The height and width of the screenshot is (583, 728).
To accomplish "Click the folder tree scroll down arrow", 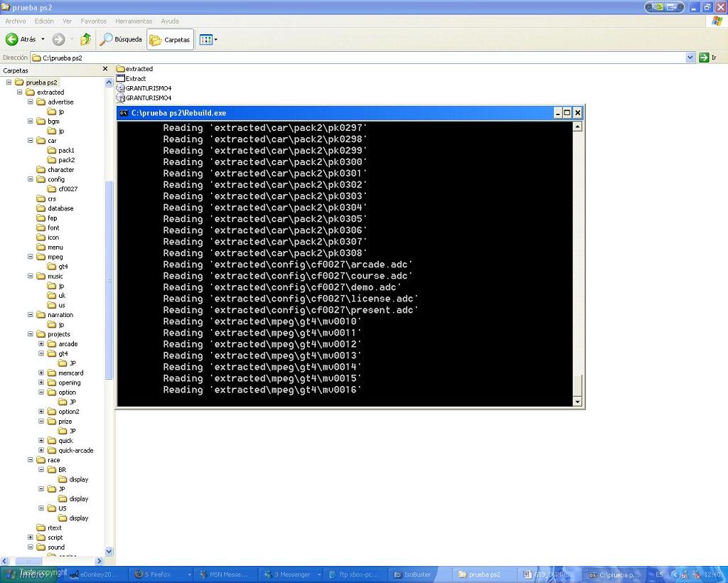I will (x=109, y=552).
